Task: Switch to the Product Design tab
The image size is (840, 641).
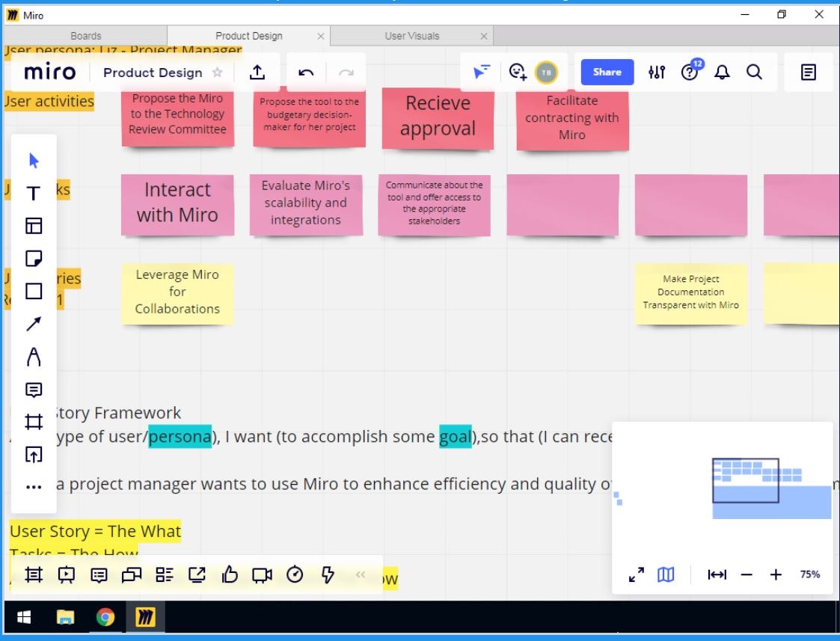Action: [248, 36]
